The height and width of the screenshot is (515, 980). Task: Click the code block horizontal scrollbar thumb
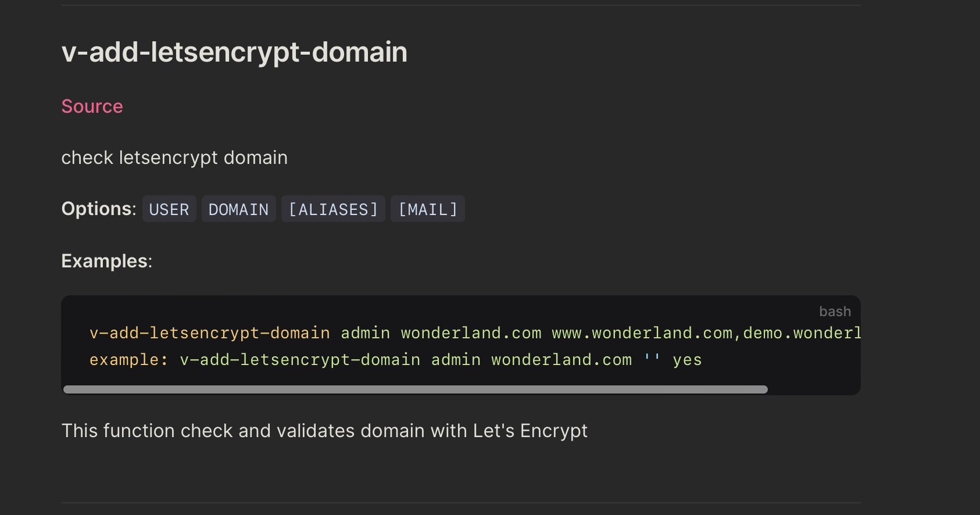point(416,389)
